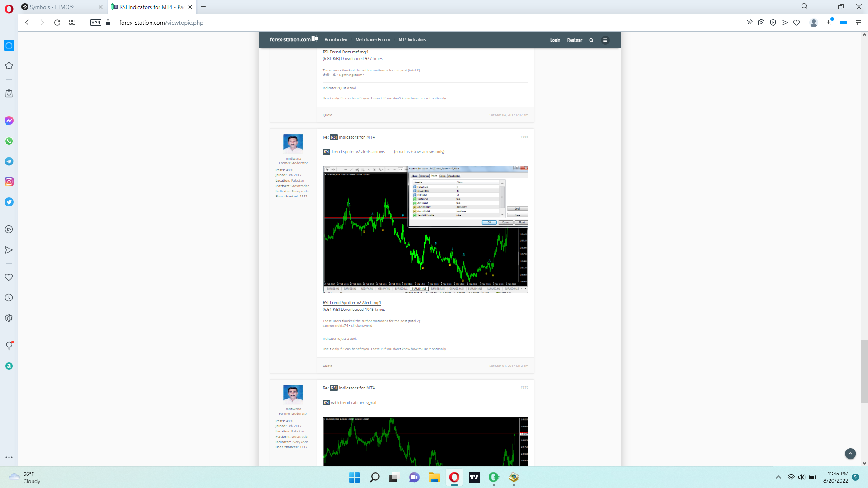The width and height of the screenshot is (868, 488).
Task: Click the forum search magnifier icon
Action: pyautogui.click(x=591, y=40)
